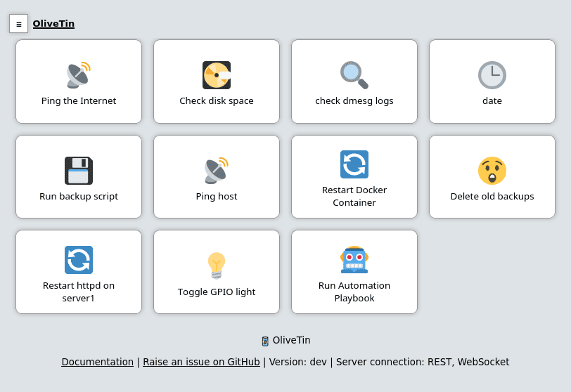Click the shocked face icon on Delete old backups
This screenshot has height=392, width=571.
coord(492,171)
